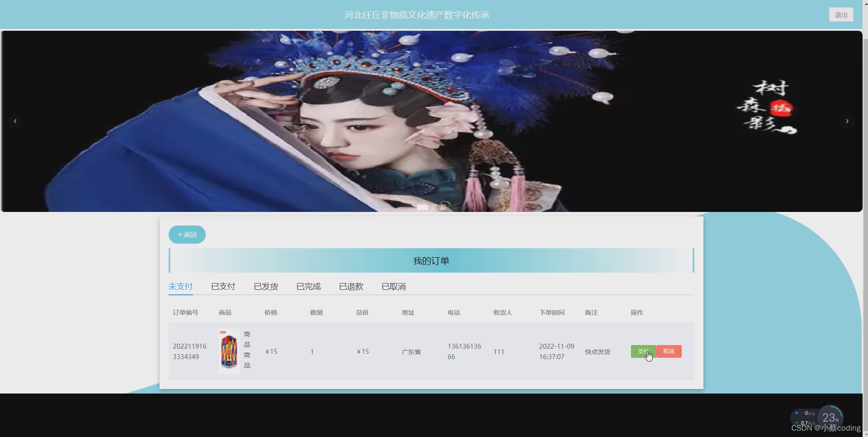
Task: Click the 操作 column header
Action: click(x=637, y=312)
